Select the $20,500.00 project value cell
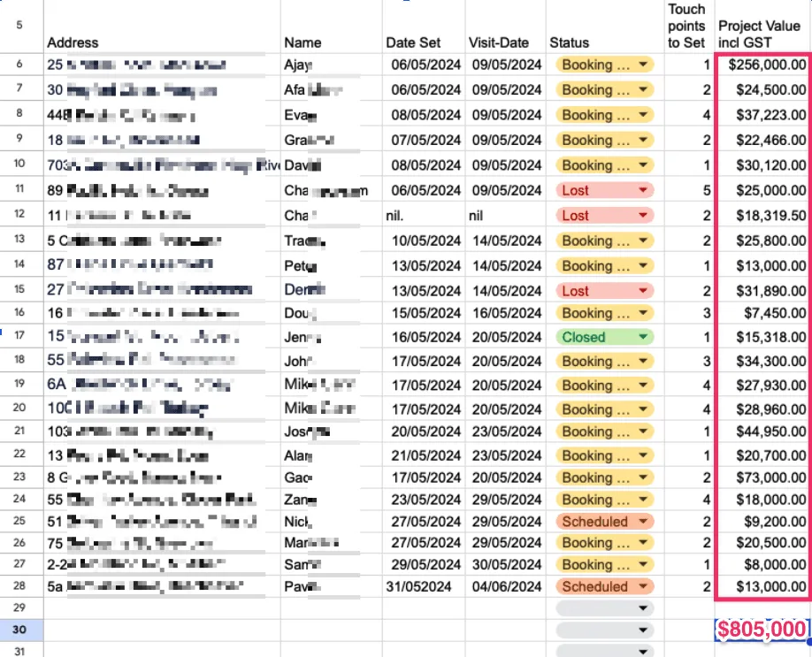812x657 pixels. pyautogui.click(x=763, y=543)
